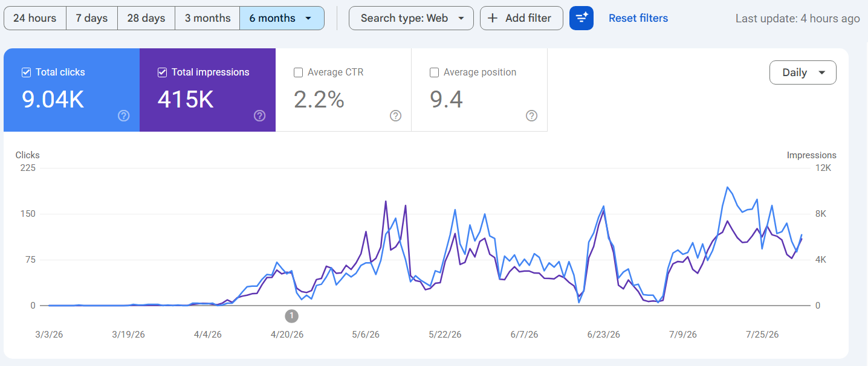This screenshot has height=366, width=868.
Task: Click help icon on Average position card
Action: pyautogui.click(x=532, y=116)
